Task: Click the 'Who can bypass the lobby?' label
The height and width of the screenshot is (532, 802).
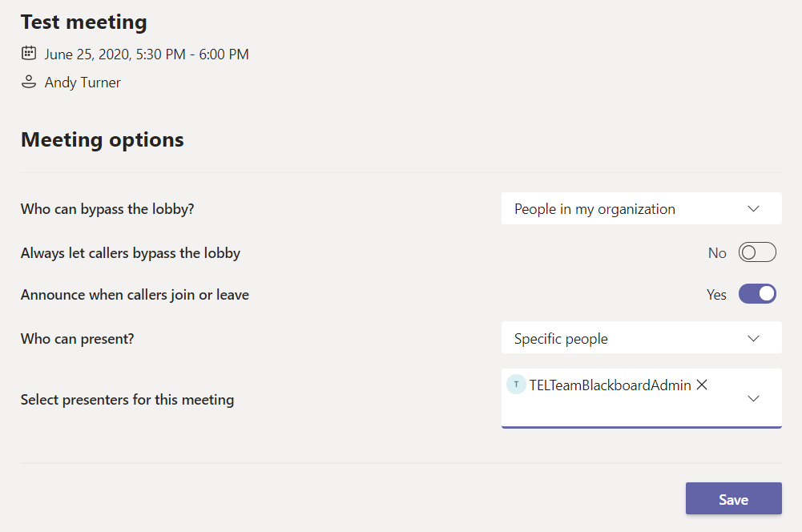Action: coord(107,210)
